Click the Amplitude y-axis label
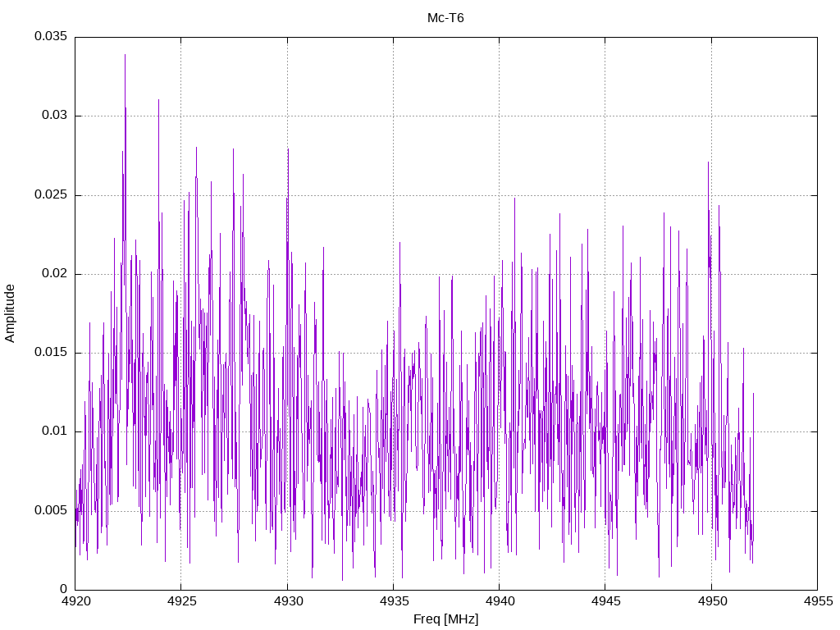This screenshot has height=630, width=840. coord(10,313)
